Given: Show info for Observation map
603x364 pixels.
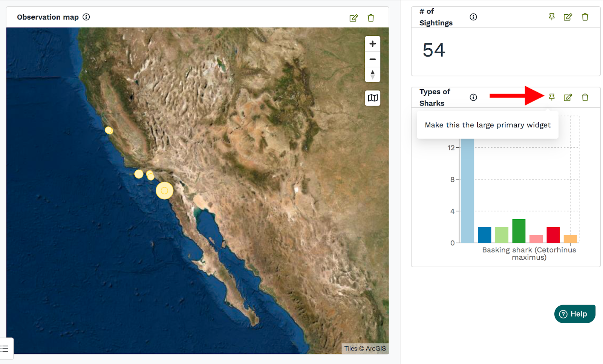Looking at the screenshot, I should (x=86, y=17).
